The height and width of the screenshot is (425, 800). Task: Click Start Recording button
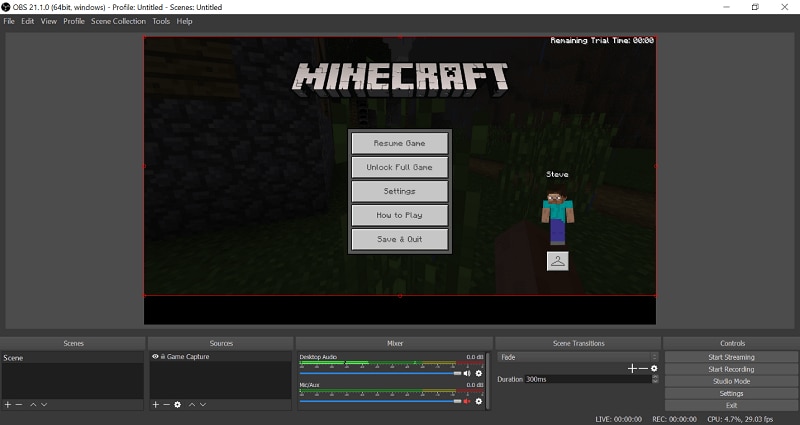[731, 369]
